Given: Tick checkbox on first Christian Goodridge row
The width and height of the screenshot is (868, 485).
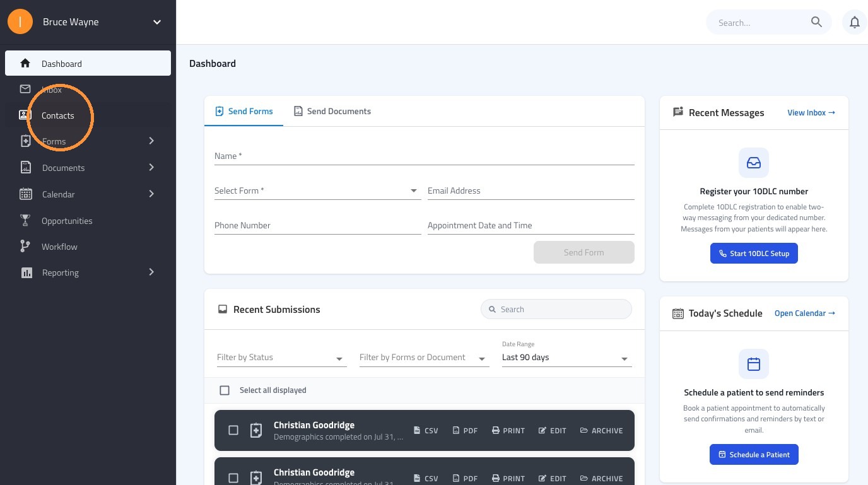Looking at the screenshot, I should pyautogui.click(x=233, y=430).
